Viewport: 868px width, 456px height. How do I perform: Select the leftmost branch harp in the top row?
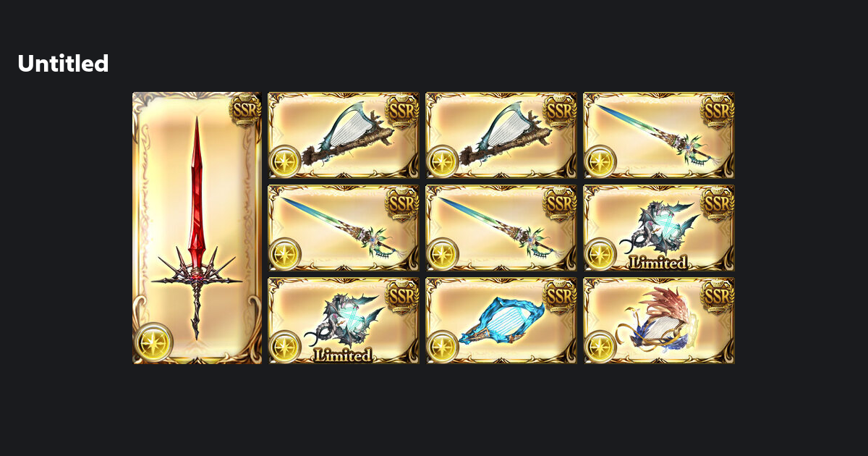point(344,135)
